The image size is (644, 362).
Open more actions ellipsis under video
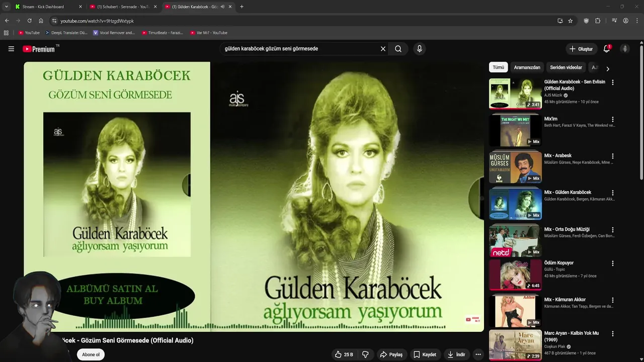coord(478,354)
